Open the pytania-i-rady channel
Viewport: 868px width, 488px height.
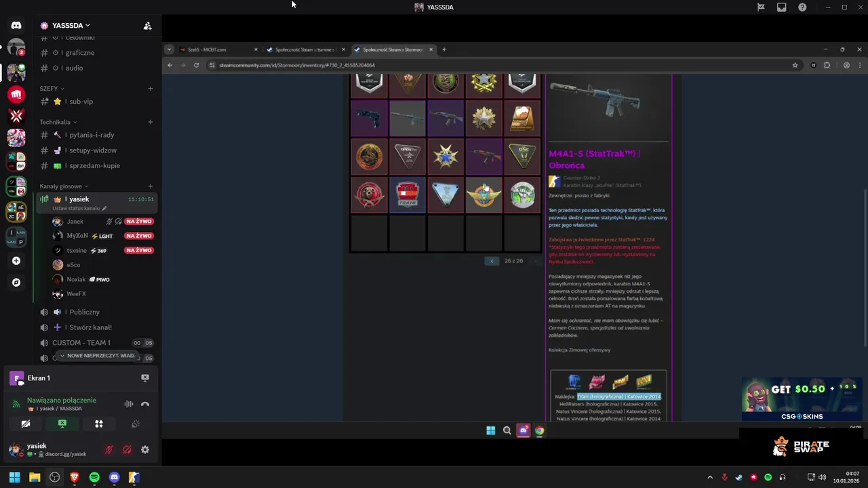96,135
